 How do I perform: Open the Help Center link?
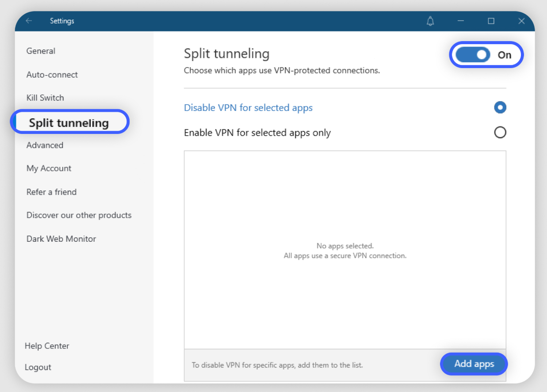(47, 346)
